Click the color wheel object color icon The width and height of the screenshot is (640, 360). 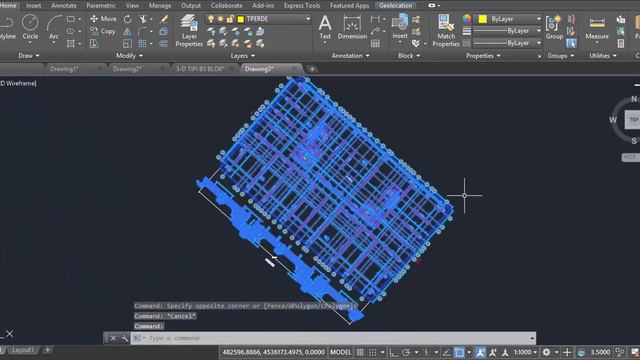tap(467, 19)
